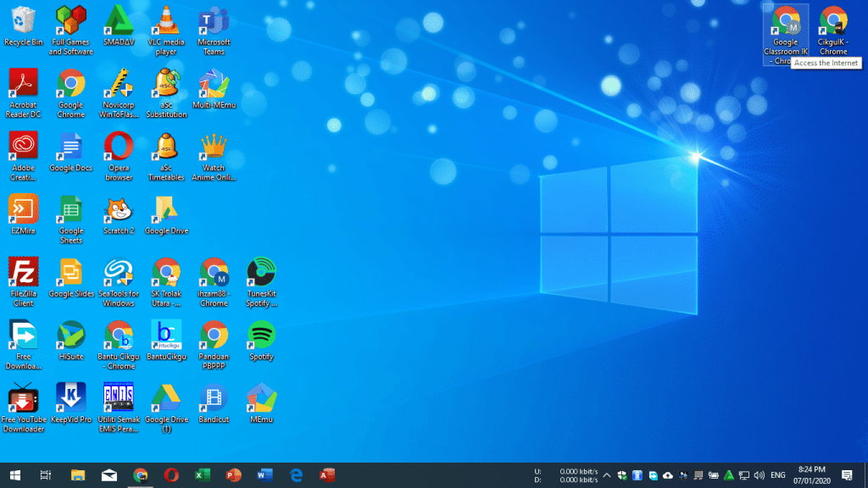The image size is (868, 488).
Task: Select Utiliti Semak EMIS icon
Action: pyautogui.click(x=119, y=409)
